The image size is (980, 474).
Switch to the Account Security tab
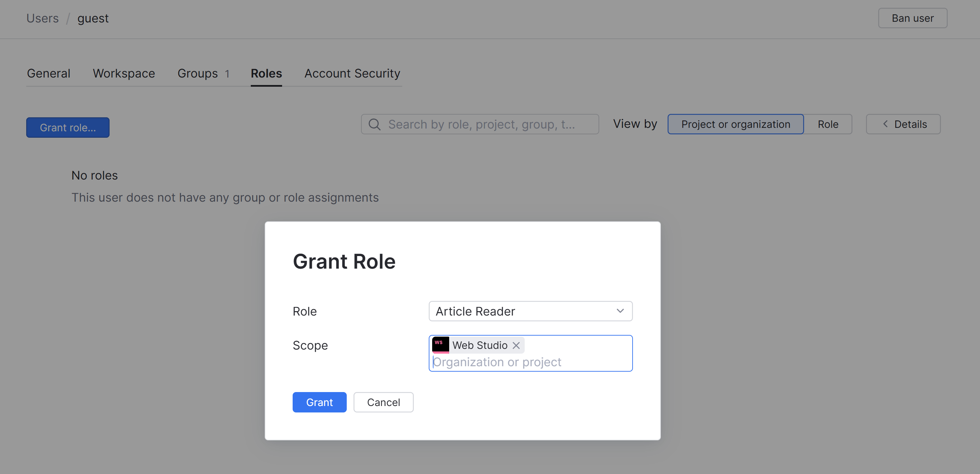point(352,73)
